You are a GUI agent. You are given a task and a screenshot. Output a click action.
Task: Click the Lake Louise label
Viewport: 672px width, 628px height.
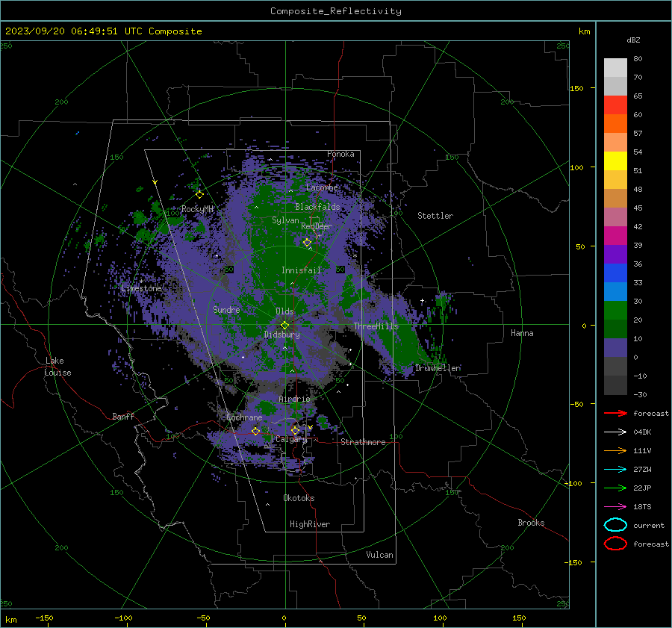click(x=57, y=367)
